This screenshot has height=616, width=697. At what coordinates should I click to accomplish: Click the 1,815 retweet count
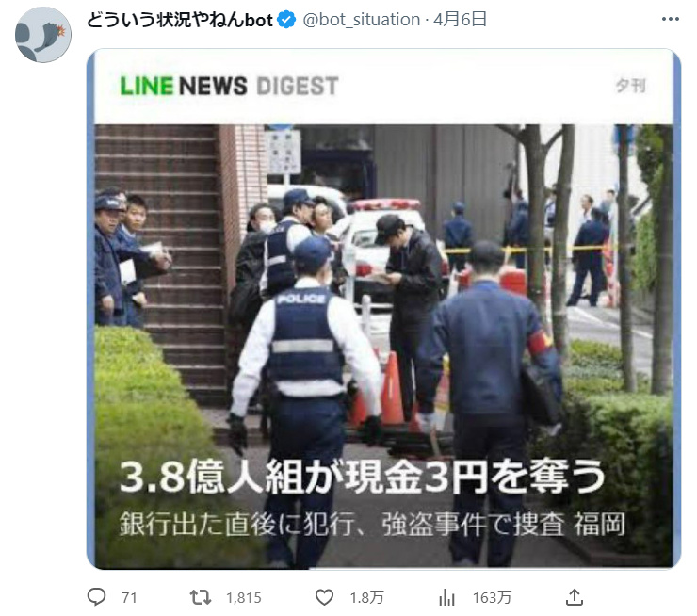coord(244,598)
